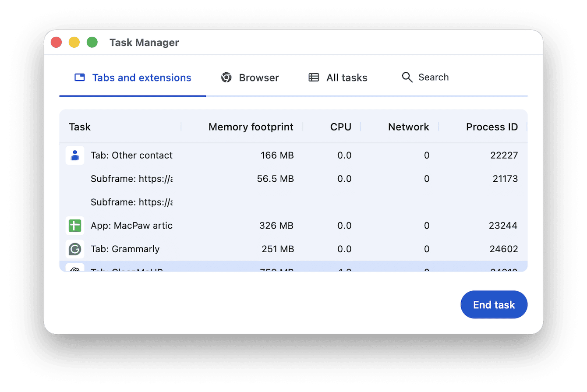This screenshot has height=392, width=587.
Task: Click the Grammarly favicon
Action: [75, 249]
